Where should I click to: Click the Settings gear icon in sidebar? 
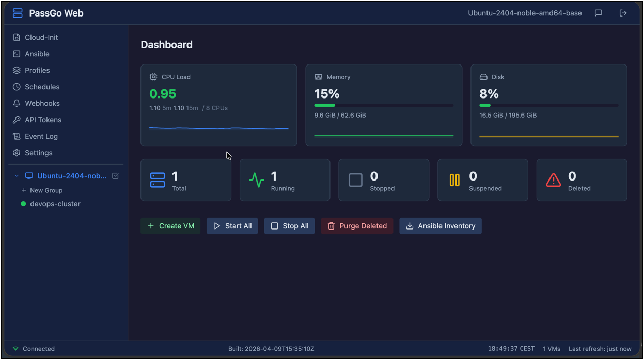click(x=17, y=153)
